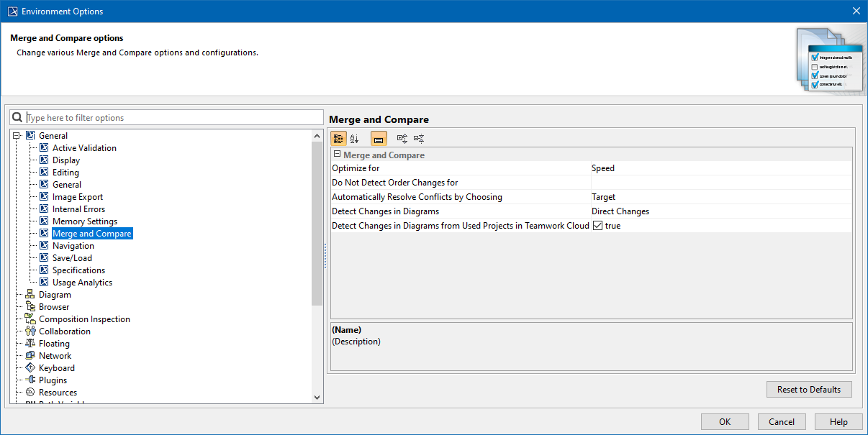Click the filter options search field
The width and height of the screenshot is (868, 435).
pos(173,118)
